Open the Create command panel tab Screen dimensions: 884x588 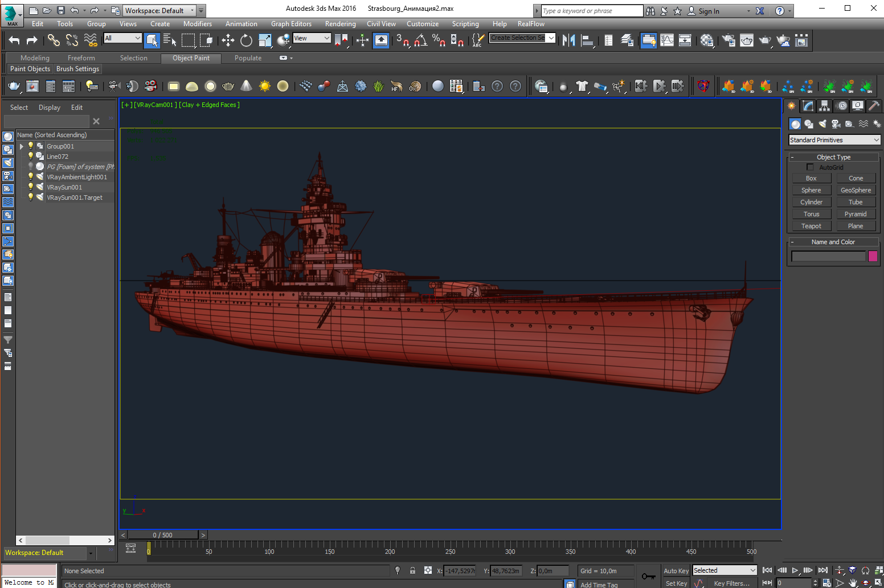[792, 106]
